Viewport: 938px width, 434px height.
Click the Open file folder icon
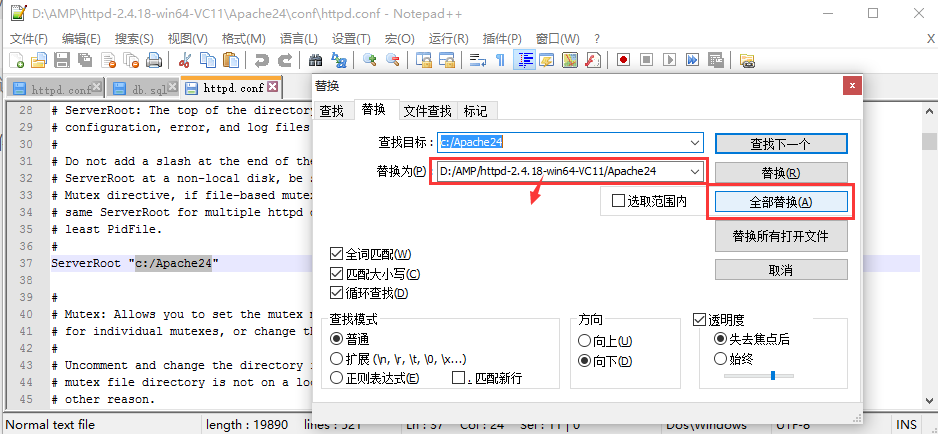[x=39, y=60]
